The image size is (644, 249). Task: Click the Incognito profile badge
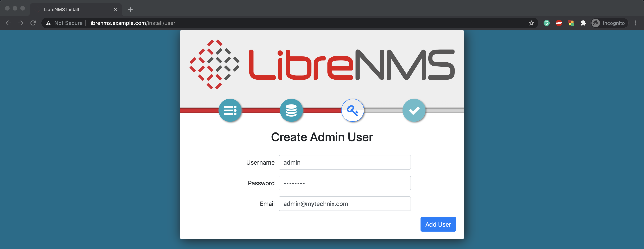pos(609,23)
